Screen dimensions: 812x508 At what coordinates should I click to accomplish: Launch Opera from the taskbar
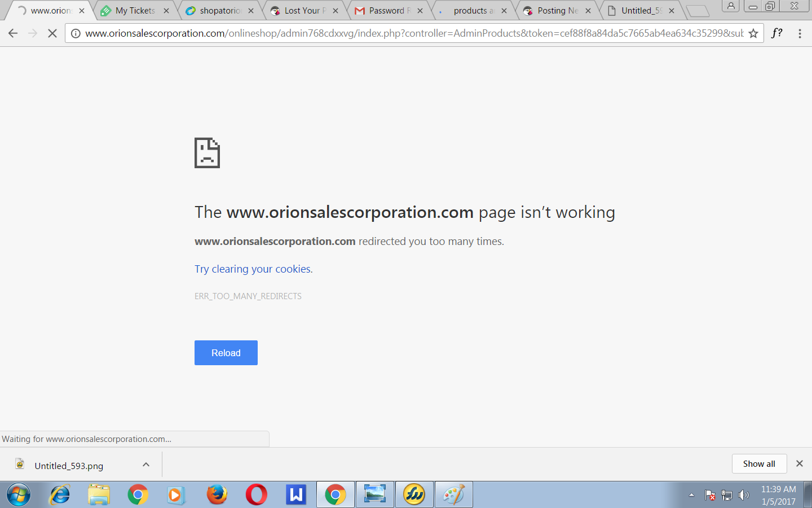(257, 495)
